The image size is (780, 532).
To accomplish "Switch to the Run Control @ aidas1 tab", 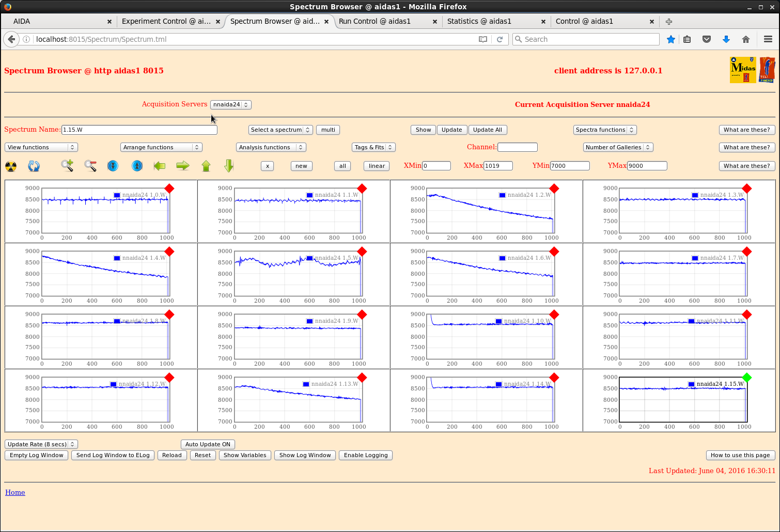I will [387, 21].
